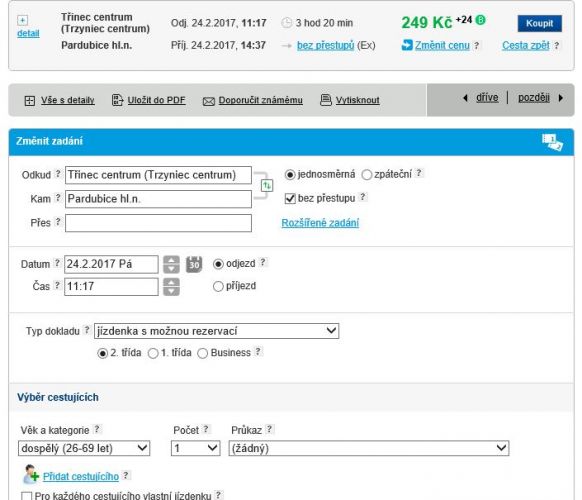The image size is (582, 500).
Task: Click the později link
Action: [534, 98]
